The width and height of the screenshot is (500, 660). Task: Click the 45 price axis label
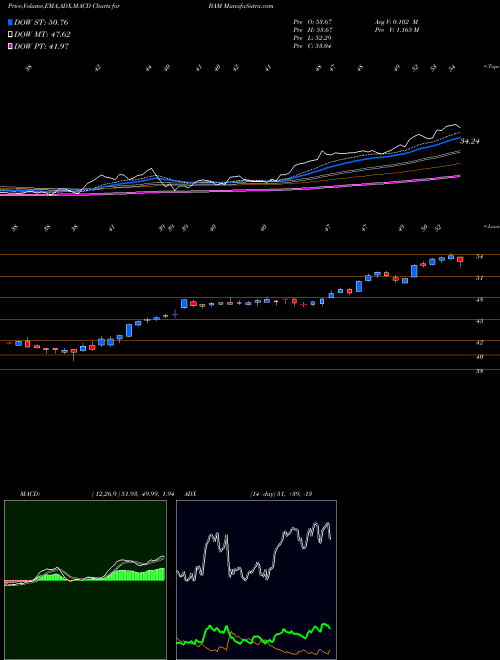pos(479,321)
